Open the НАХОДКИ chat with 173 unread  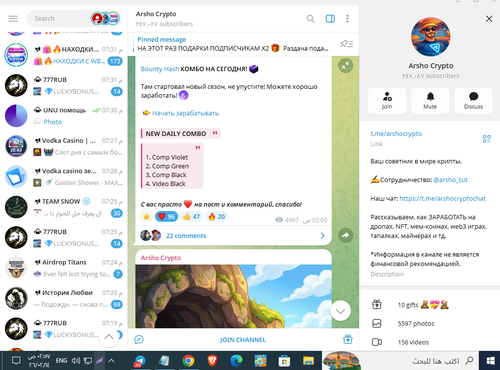(x=63, y=55)
